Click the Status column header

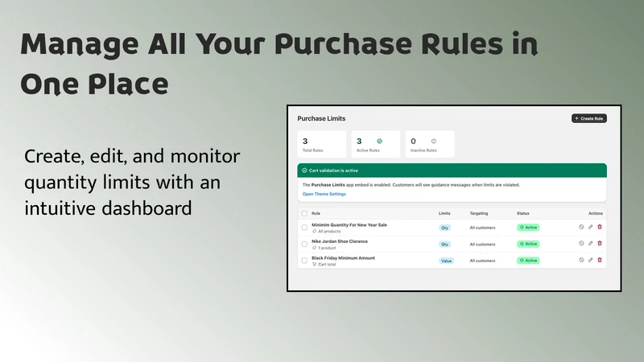[x=522, y=213]
